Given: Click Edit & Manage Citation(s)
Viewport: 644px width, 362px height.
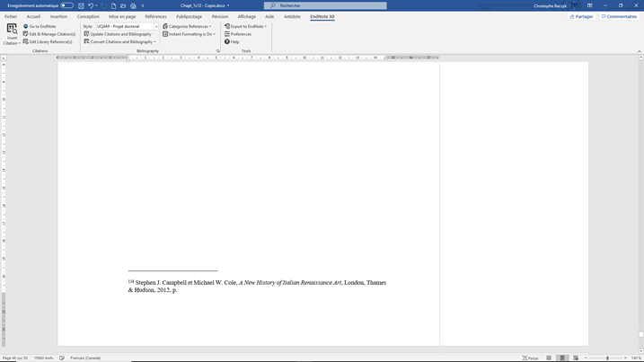Looking at the screenshot, I should pyautogui.click(x=49, y=34).
